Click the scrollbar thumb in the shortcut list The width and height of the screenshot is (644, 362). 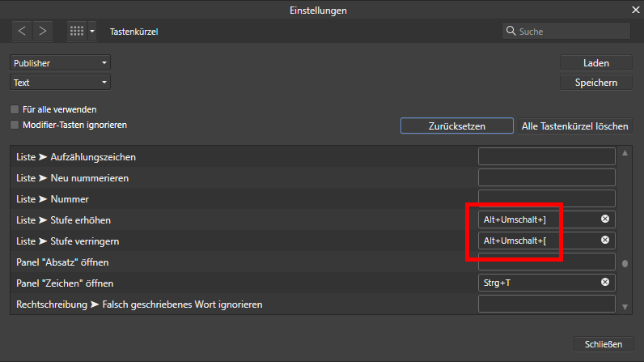[x=625, y=263]
